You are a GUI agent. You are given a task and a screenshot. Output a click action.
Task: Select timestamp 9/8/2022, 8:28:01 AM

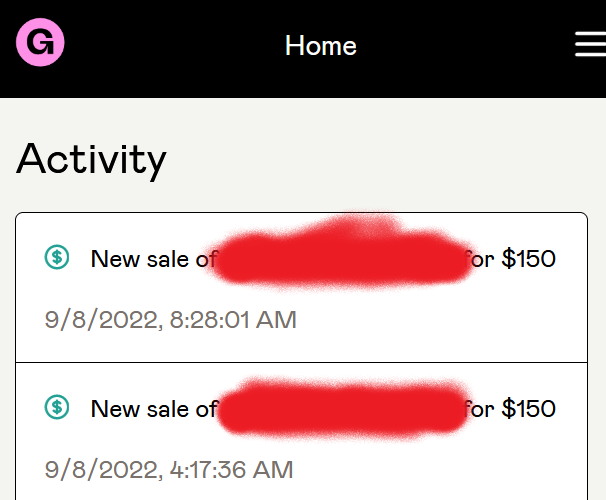click(170, 320)
